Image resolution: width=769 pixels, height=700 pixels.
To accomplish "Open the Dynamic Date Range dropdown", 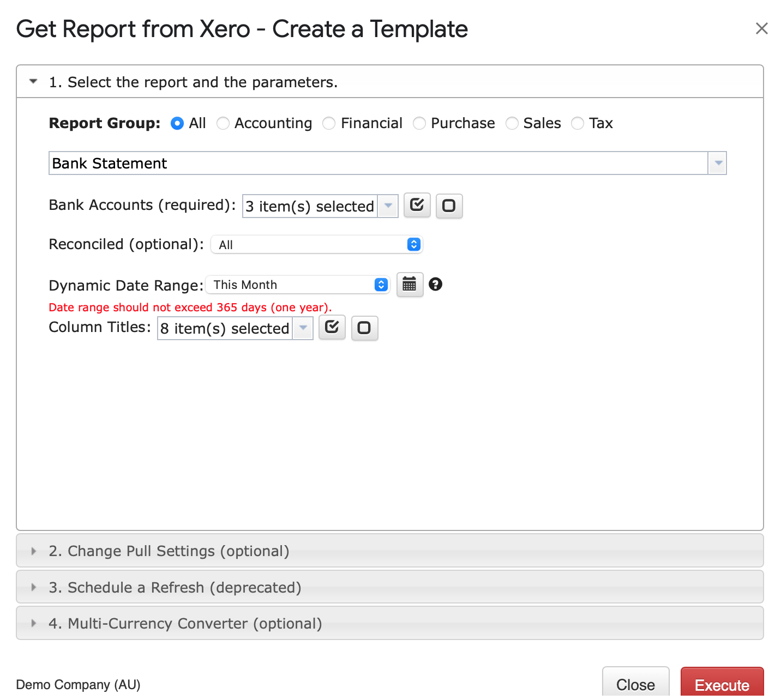I will point(298,285).
